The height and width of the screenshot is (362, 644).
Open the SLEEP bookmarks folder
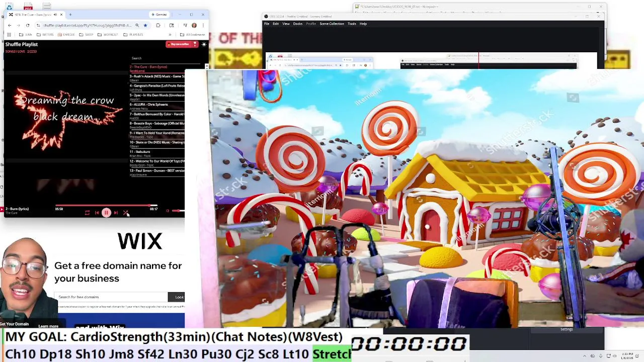87,35
